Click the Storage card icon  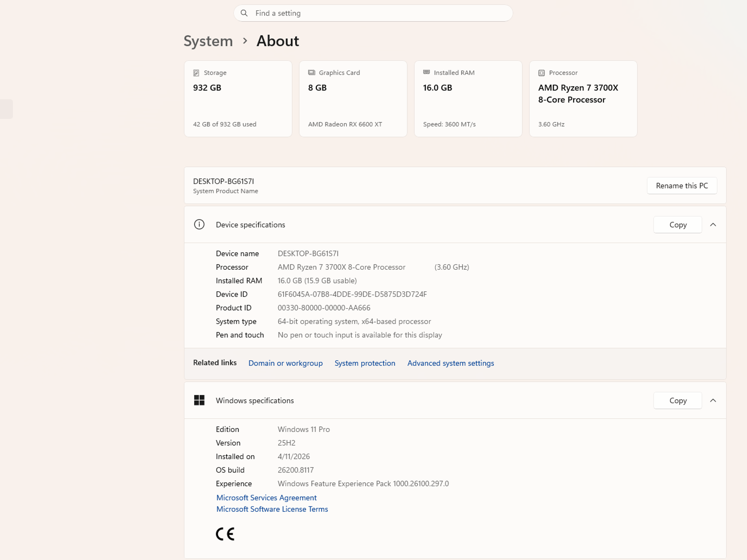pos(196,73)
